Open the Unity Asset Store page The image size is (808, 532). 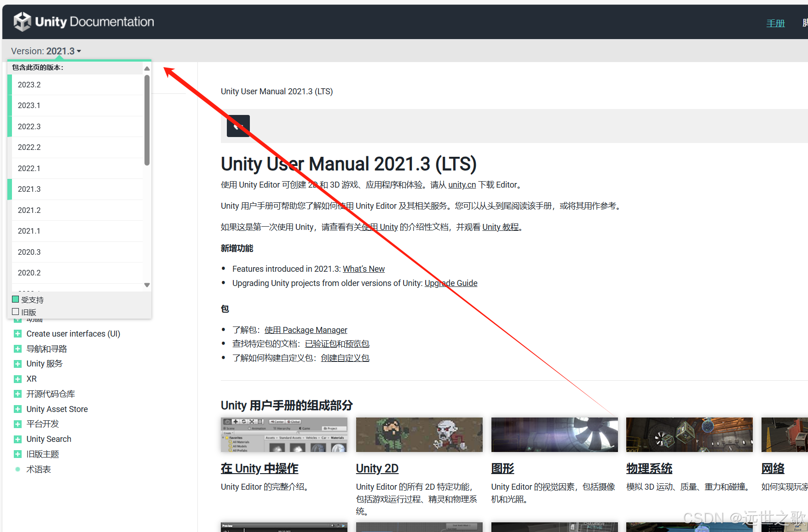57,409
